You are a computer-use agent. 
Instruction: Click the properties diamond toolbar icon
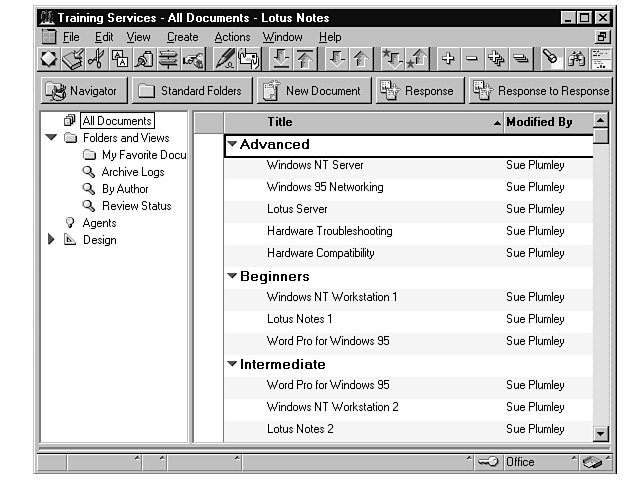pyautogui.click(x=49, y=59)
